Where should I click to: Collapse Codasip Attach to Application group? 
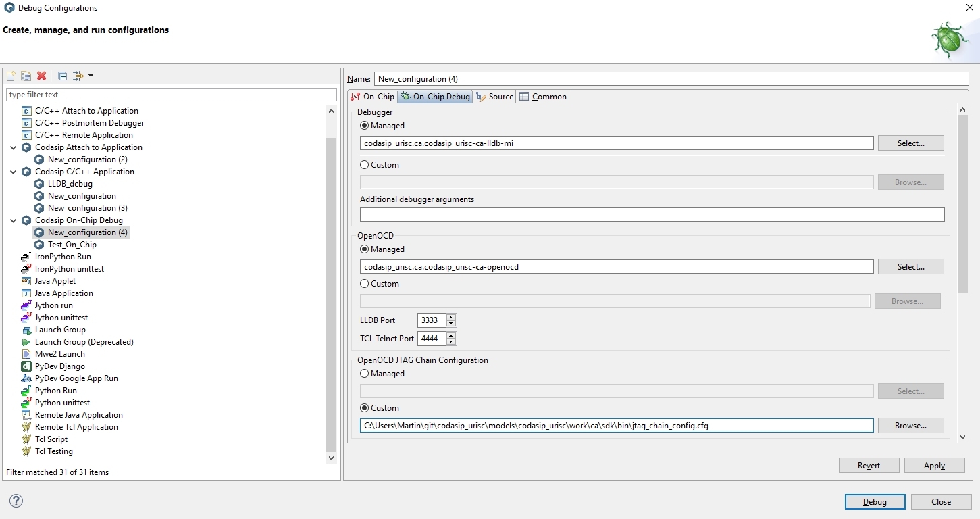14,147
